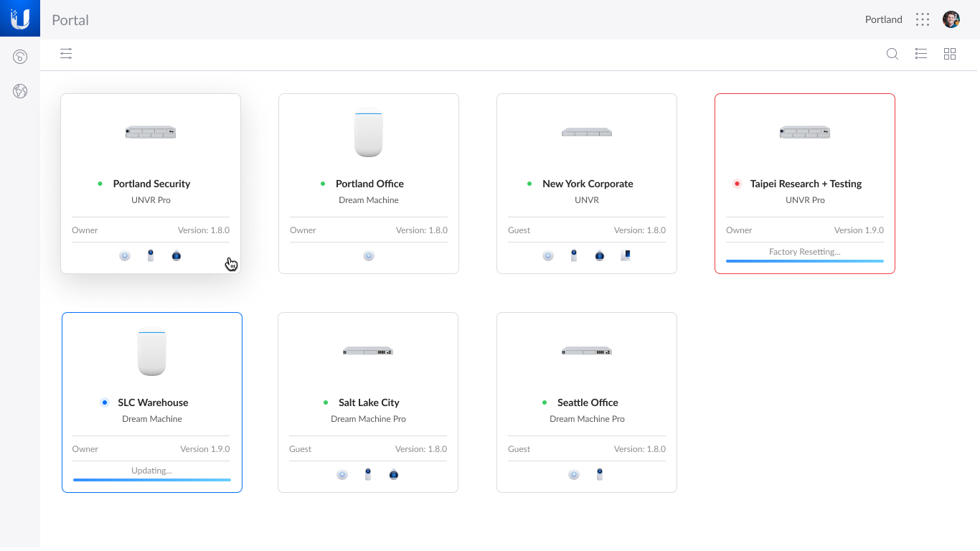Viewport: 980px width, 551px height.
Task: Click the Ubiquiti logo in the top-left corner
Action: [20, 19]
